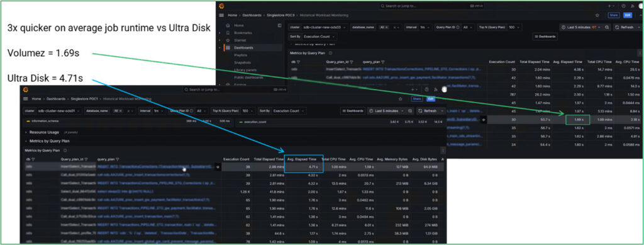Open Metrics panel kebab menu in POC1
644x245 pixels.
[x=443, y=151]
